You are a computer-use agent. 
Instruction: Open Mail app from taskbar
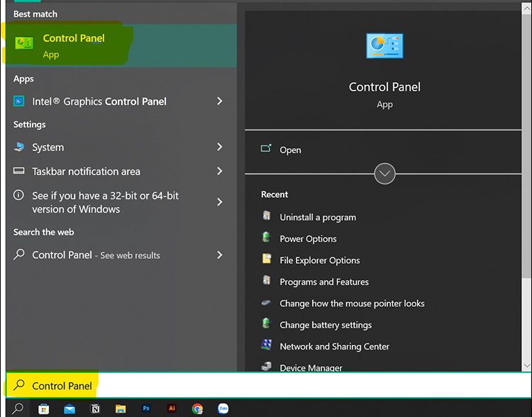click(70, 409)
